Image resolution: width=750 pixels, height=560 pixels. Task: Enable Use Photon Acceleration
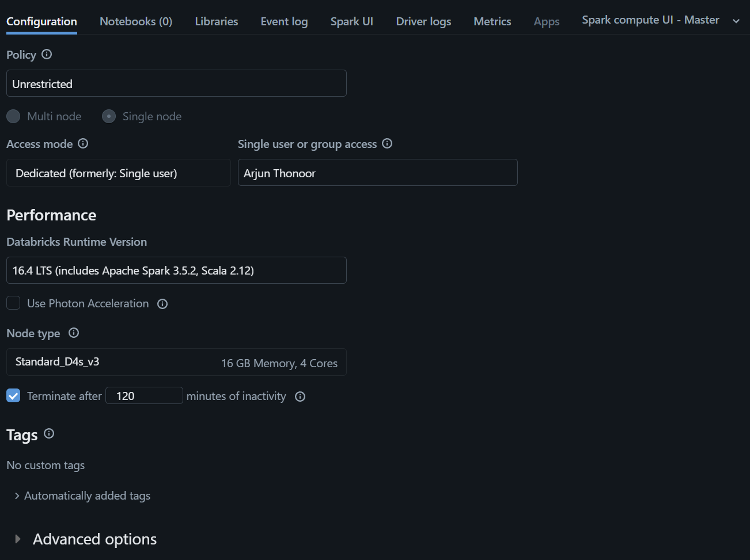[13, 303]
